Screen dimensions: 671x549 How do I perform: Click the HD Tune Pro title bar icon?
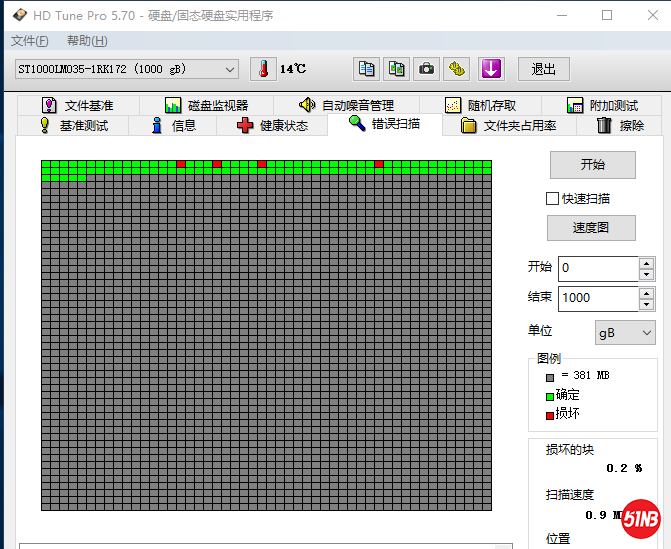pos(20,15)
